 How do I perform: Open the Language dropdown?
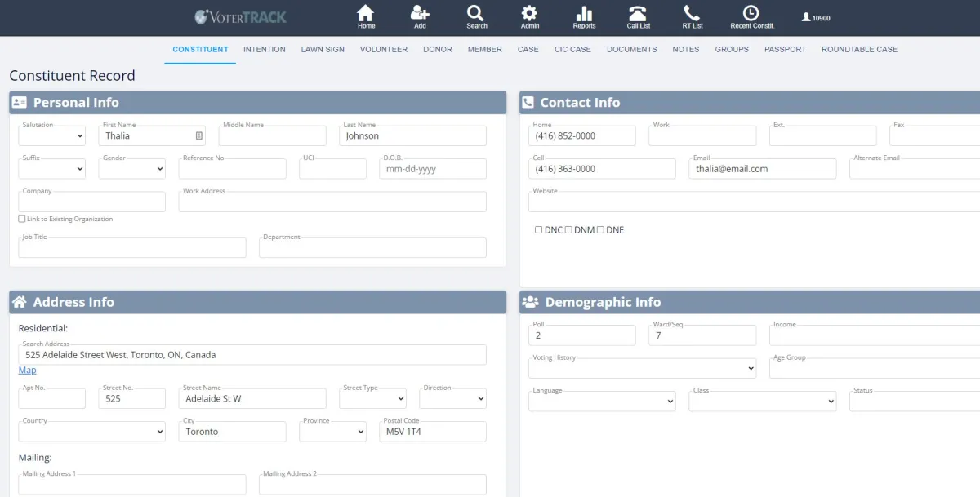pyautogui.click(x=603, y=401)
